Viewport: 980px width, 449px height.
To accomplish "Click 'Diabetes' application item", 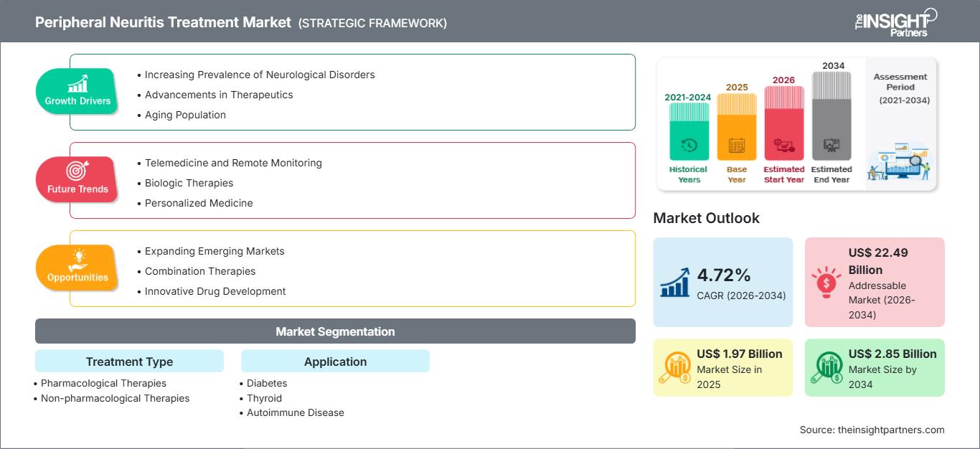I will click(x=267, y=383).
